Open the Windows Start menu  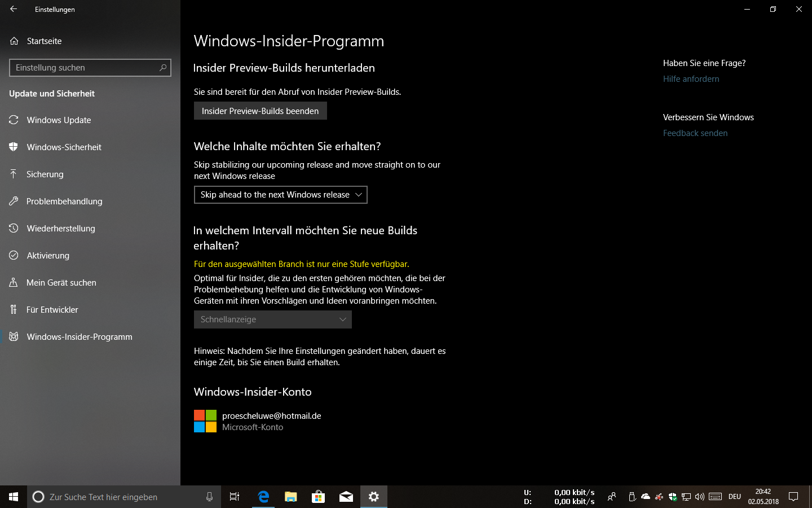(x=14, y=497)
